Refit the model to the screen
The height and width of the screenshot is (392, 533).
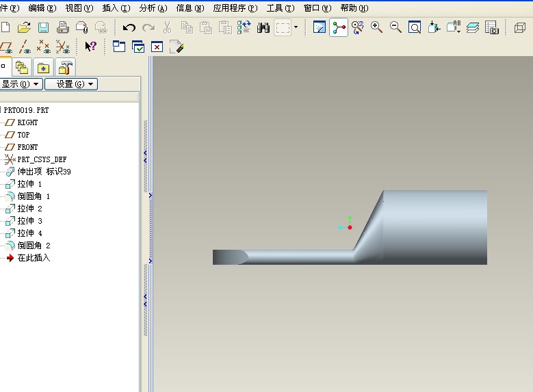click(x=415, y=27)
